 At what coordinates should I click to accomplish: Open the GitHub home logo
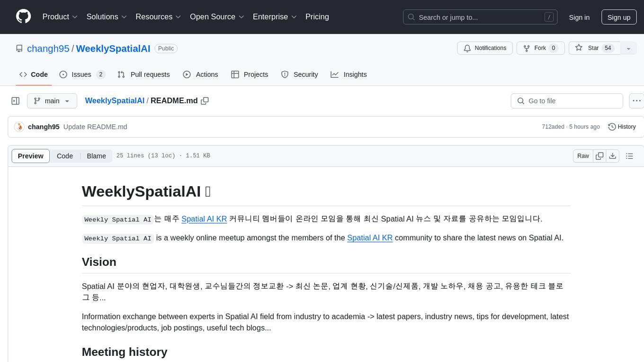[24, 17]
